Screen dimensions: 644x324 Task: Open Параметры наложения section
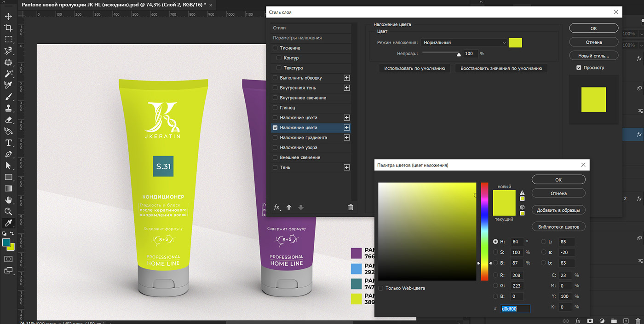(x=297, y=38)
